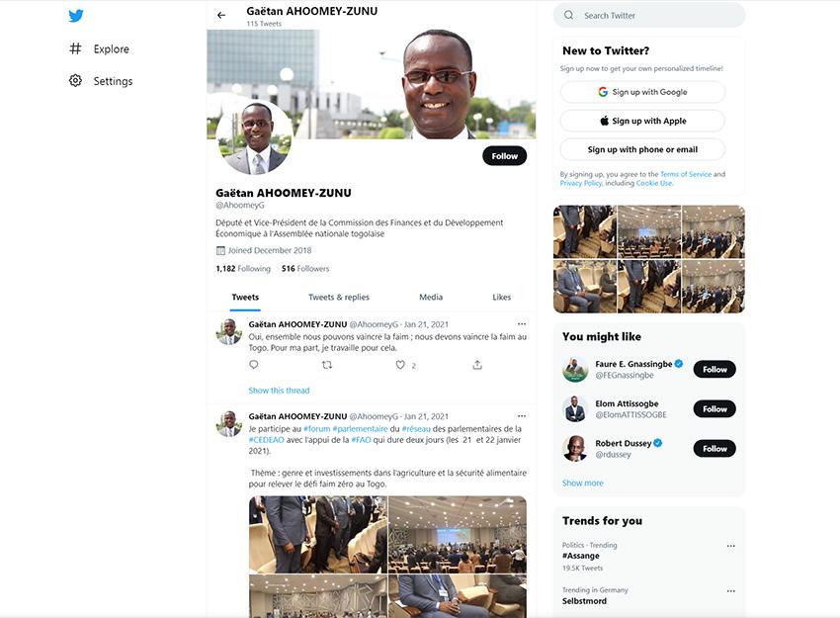Sign up with Google

(x=642, y=92)
